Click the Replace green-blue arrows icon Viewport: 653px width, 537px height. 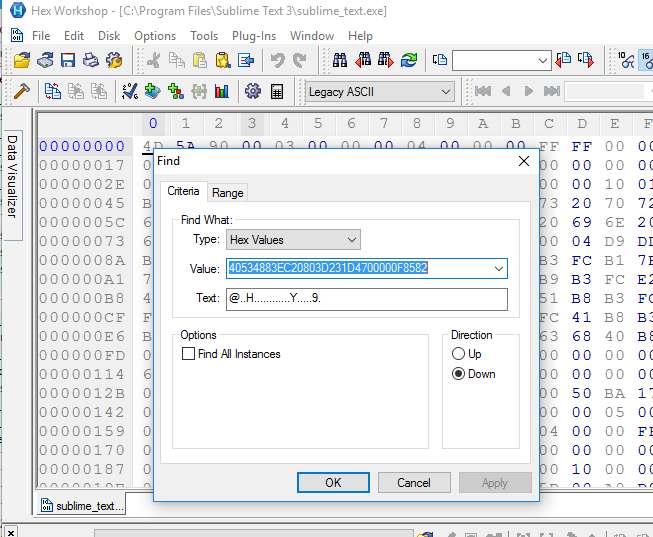pyautogui.click(x=409, y=60)
